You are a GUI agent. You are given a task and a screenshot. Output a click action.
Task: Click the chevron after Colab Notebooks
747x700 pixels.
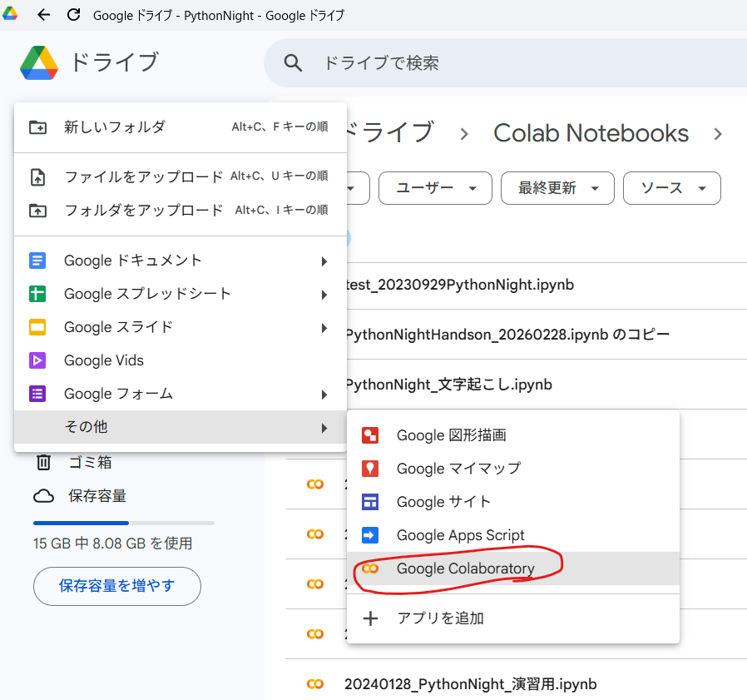[x=718, y=135]
